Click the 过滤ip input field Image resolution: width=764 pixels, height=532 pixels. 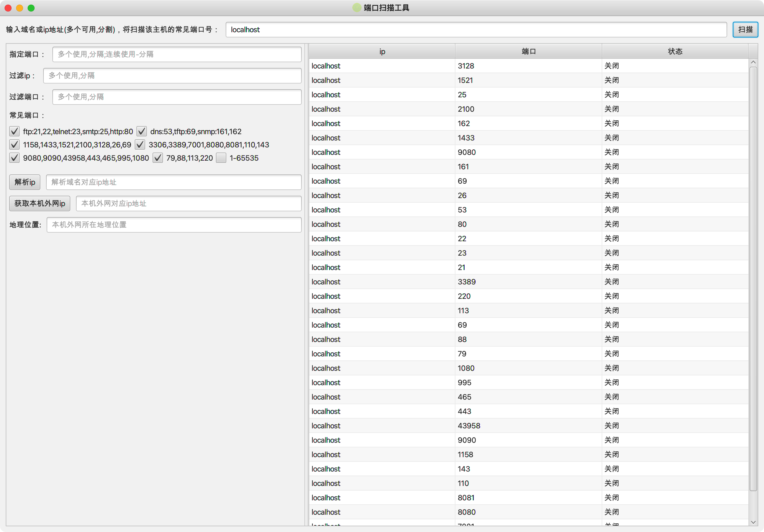[x=172, y=75]
